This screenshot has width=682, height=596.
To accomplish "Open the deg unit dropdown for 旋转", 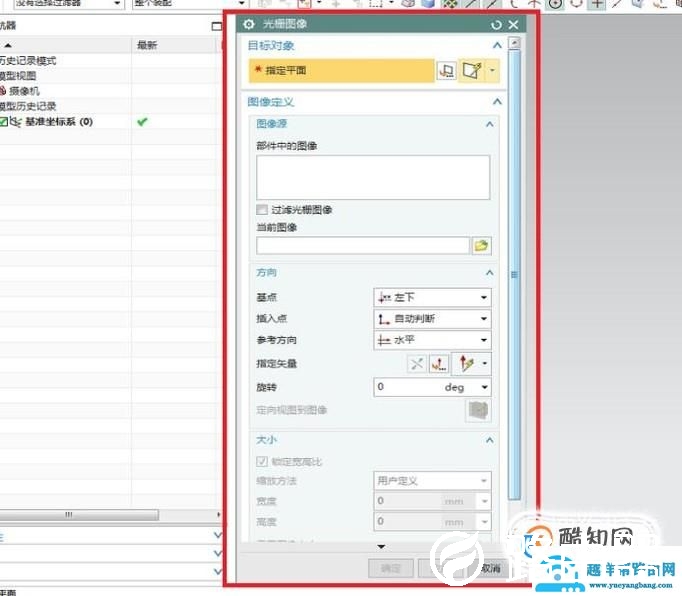I will 485,387.
